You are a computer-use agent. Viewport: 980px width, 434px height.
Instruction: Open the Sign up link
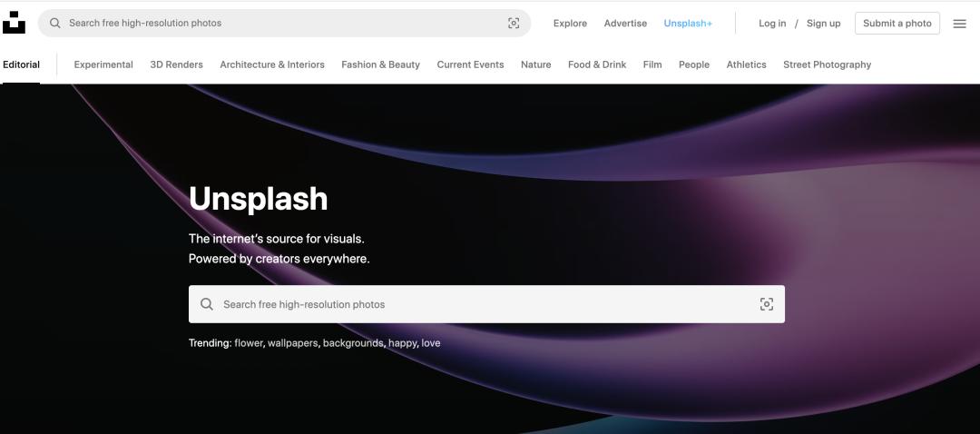(823, 24)
